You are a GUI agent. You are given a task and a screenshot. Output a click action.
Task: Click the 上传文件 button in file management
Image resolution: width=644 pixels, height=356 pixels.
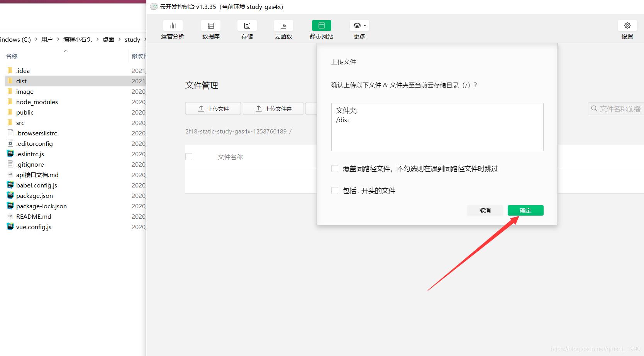[213, 109]
